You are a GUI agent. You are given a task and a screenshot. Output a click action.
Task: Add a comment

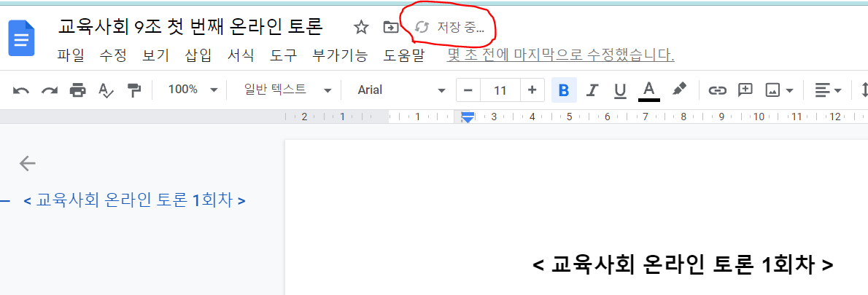pos(745,90)
